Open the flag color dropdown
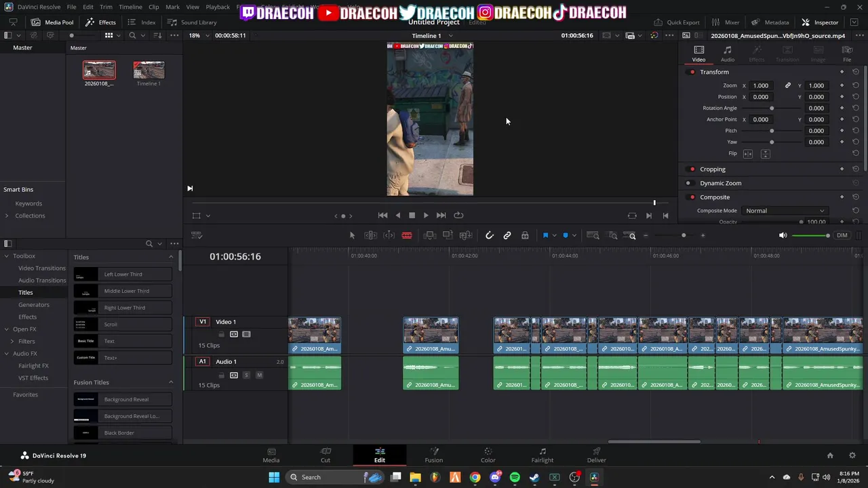Viewport: 868px width, 488px height. [x=554, y=235]
